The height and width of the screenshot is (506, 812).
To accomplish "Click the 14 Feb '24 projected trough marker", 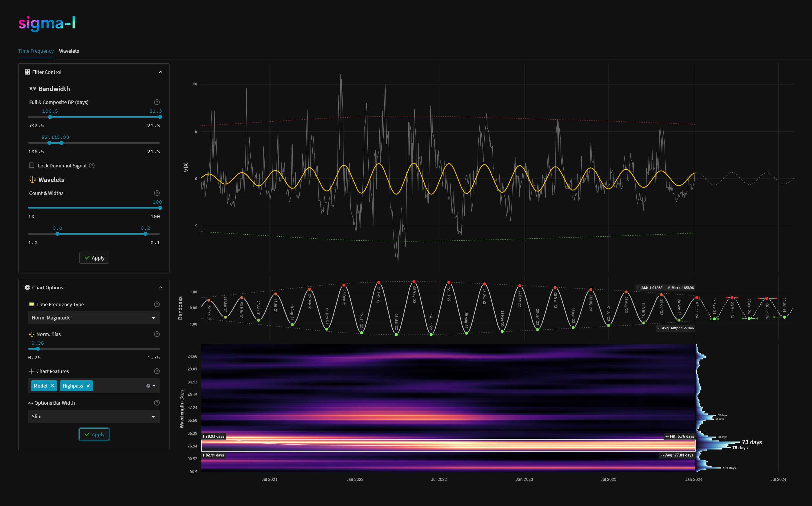I will [x=714, y=319].
